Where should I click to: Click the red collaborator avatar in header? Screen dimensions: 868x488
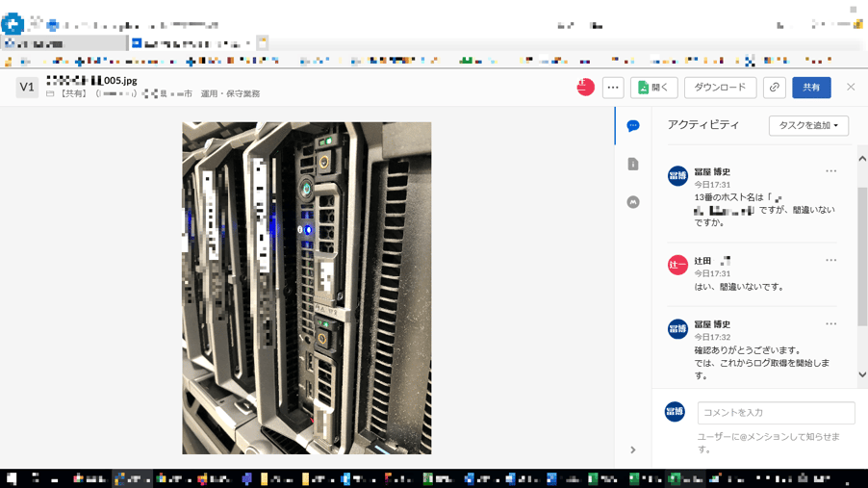(585, 88)
